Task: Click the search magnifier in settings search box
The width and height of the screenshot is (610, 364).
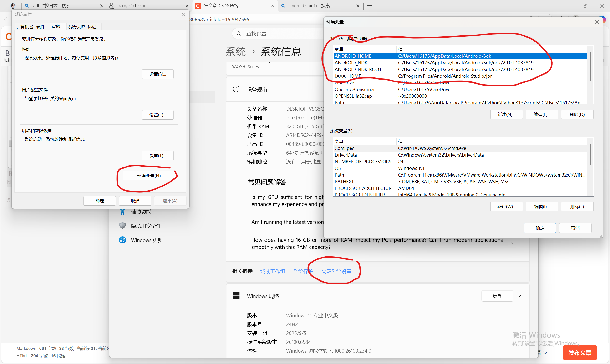Action: pos(239,34)
